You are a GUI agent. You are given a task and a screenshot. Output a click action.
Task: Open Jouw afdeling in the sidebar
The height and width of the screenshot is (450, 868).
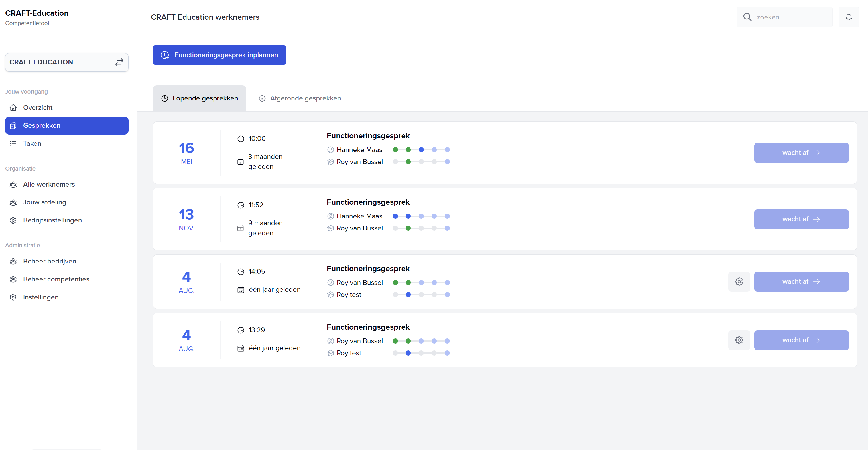click(67, 202)
